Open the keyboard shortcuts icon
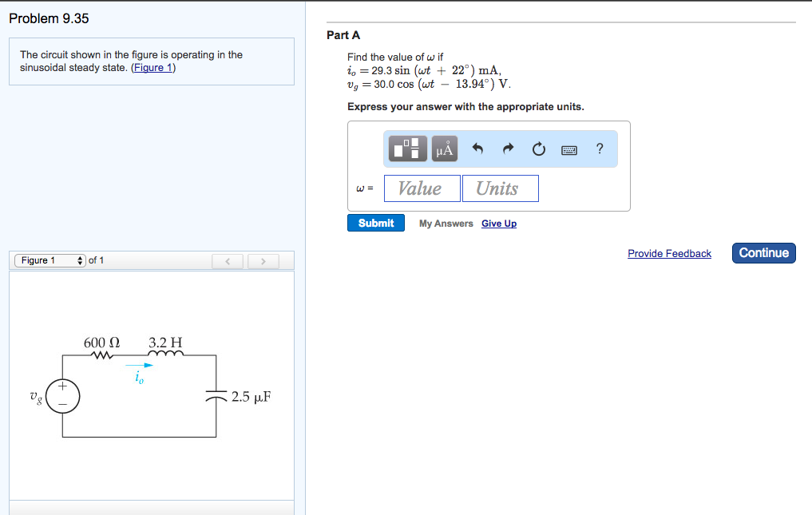The width and height of the screenshot is (812, 515). [x=569, y=150]
